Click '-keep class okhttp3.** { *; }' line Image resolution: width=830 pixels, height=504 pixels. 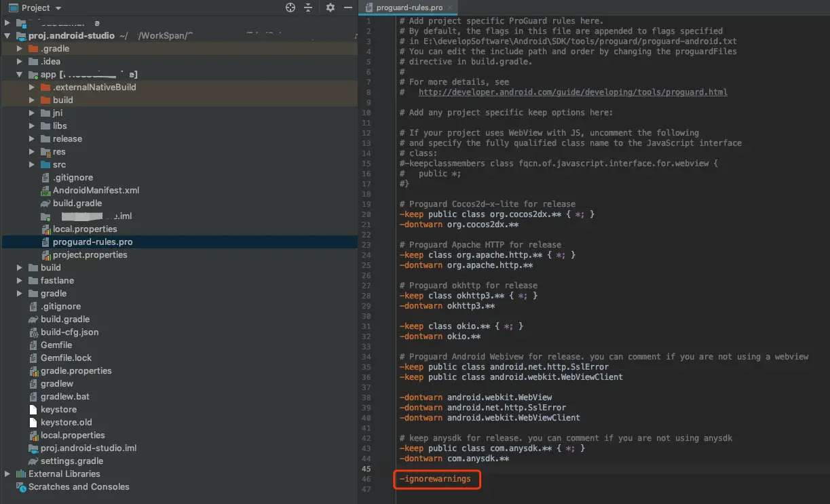(468, 296)
